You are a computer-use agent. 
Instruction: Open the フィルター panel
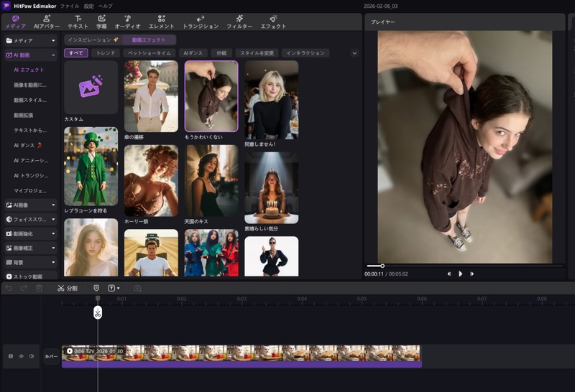(x=239, y=22)
